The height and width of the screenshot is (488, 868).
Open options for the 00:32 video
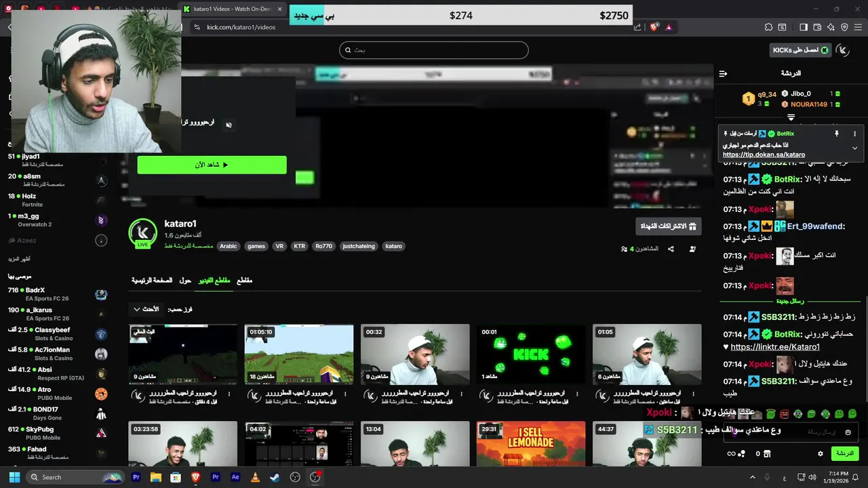(x=461, y=393)
